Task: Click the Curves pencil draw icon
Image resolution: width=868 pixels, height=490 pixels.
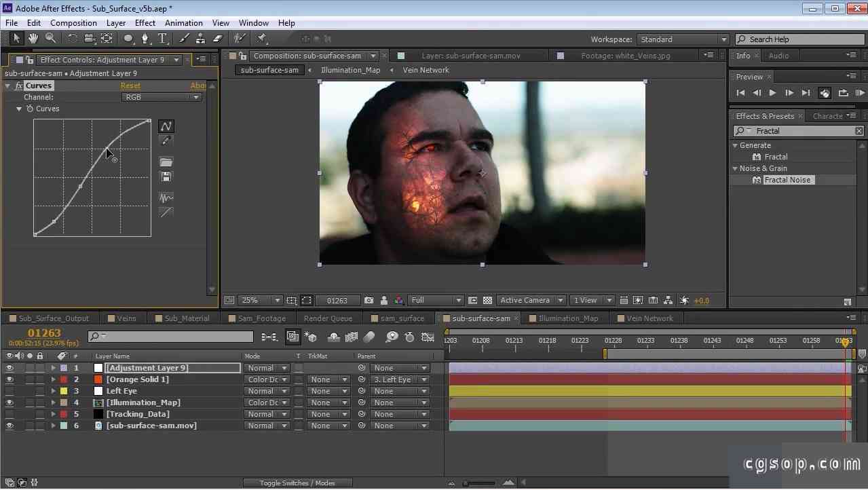Action: point(166,140)
